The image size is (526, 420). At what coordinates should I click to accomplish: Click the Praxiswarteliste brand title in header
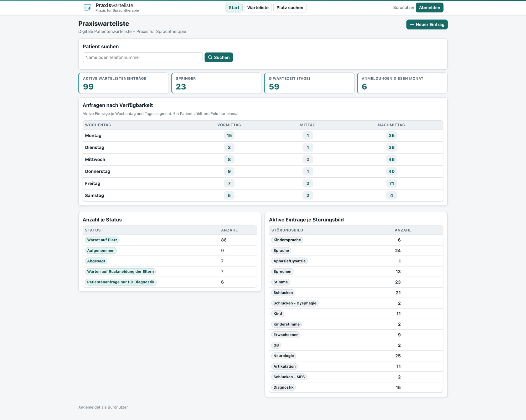(x=114, y=5)
